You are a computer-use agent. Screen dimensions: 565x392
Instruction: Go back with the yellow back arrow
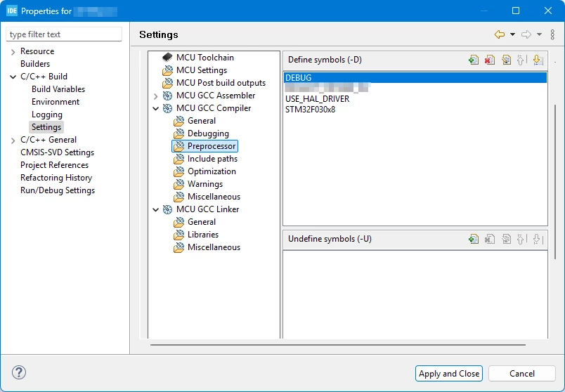pos(500,34)
